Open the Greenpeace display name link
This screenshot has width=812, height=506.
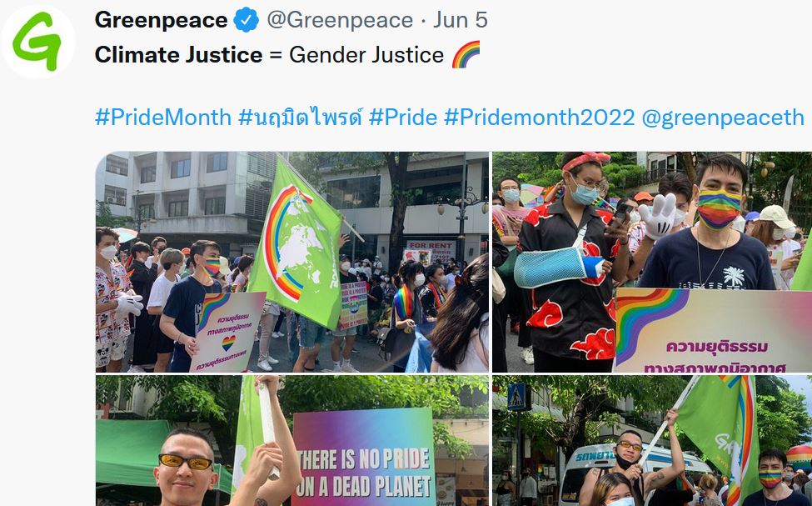[161, 20]
